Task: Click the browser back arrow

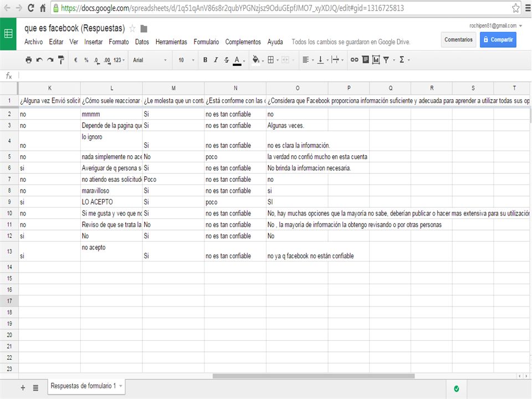Action: pos(7,8)
